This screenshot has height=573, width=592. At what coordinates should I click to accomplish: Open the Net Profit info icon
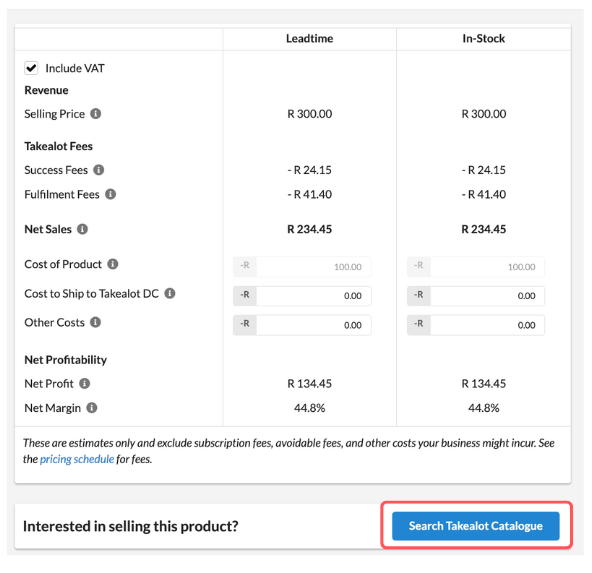[x=84, y=384]
